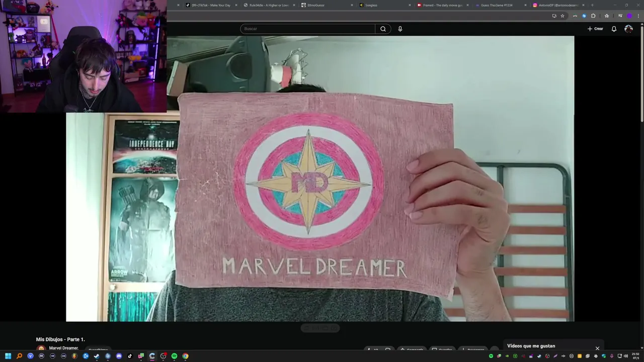Image resolution: width=644 pixels, height=362 pixels.
Task: Open Google Chrome from the taskbar
Action: coord(185,356)
